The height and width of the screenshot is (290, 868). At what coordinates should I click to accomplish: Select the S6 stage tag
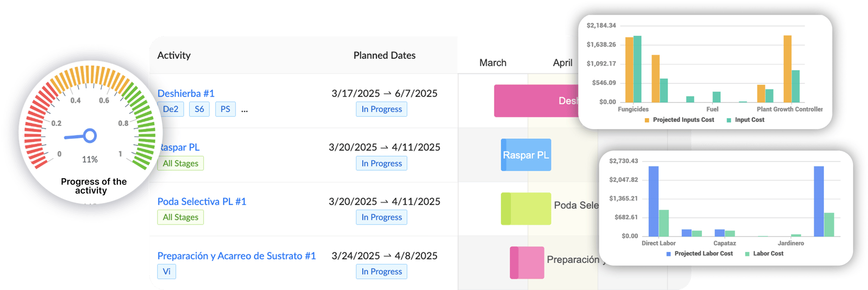(199, 109)
